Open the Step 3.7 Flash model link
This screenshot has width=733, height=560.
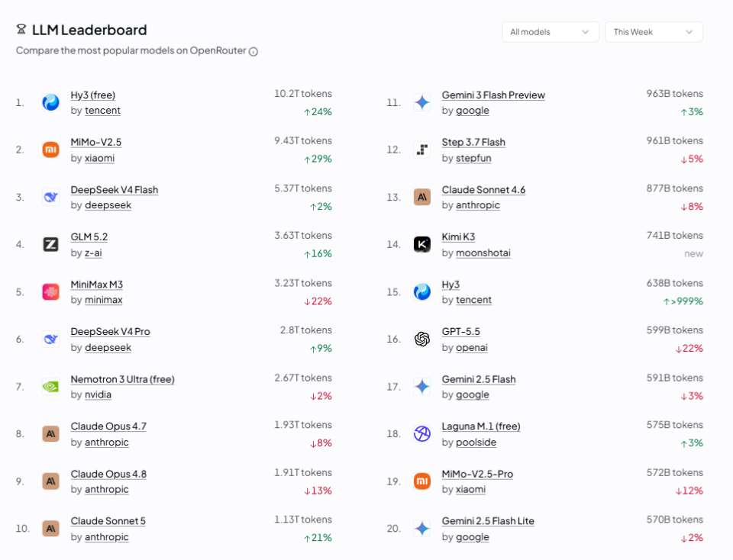[x=473, y=142]
